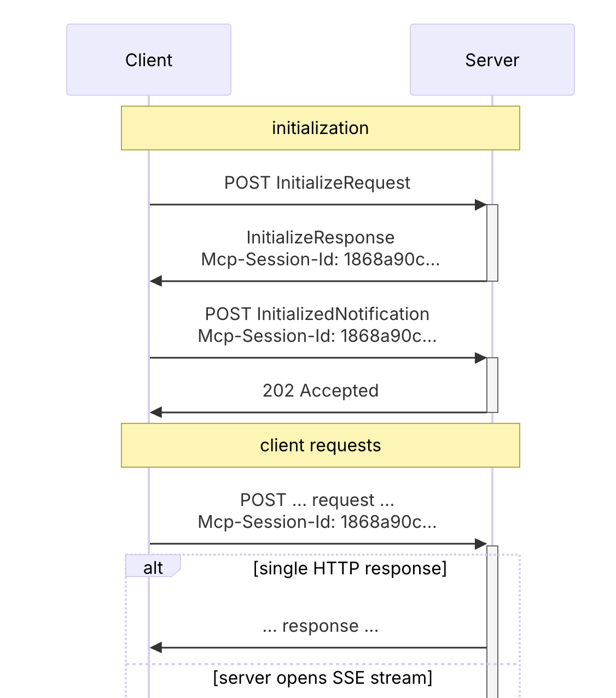This screenshot has height=698, width=616.
Task: Click the server activation bar after InitializeRequest
Action: [492, 243]
